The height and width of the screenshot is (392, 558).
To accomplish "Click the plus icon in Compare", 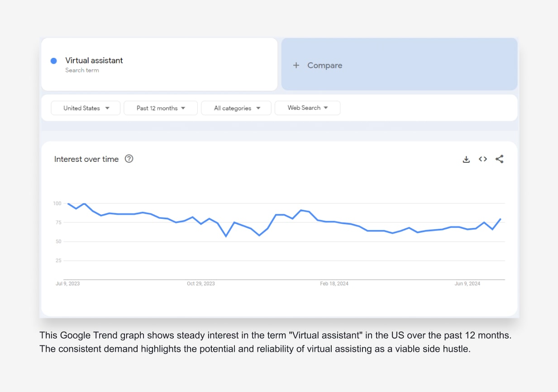I will tap(296, 65).
